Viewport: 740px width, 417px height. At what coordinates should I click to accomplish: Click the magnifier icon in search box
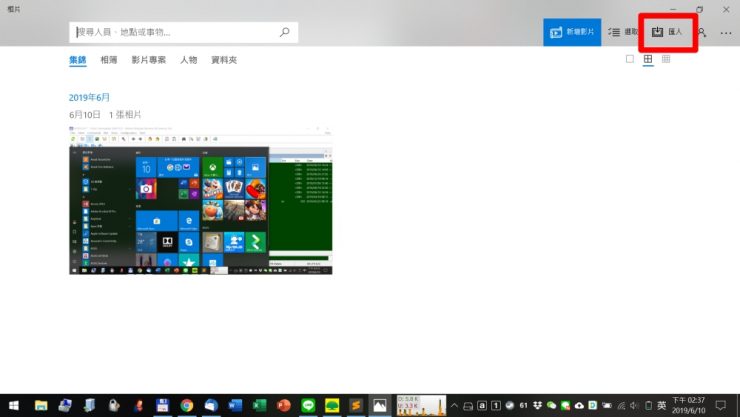(x=285, y=32)
